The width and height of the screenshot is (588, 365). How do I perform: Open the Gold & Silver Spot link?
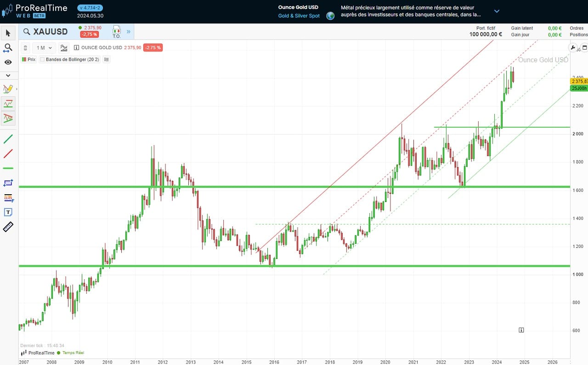click(299, 16)
